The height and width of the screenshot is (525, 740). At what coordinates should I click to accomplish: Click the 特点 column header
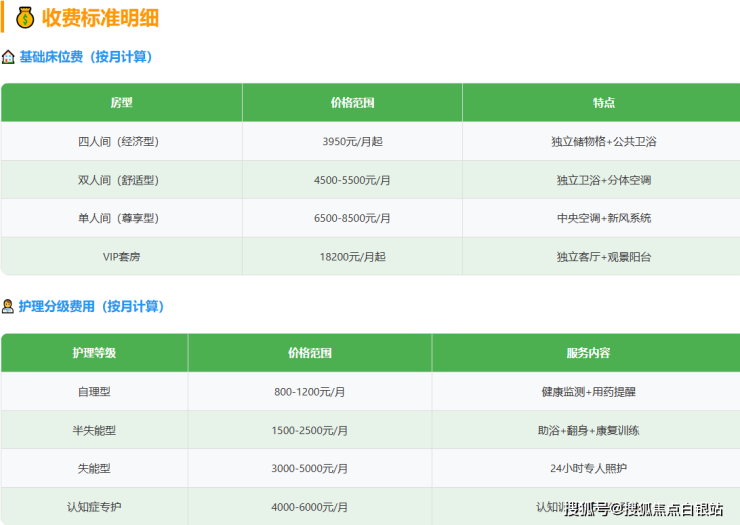click(x=603, y=103)
